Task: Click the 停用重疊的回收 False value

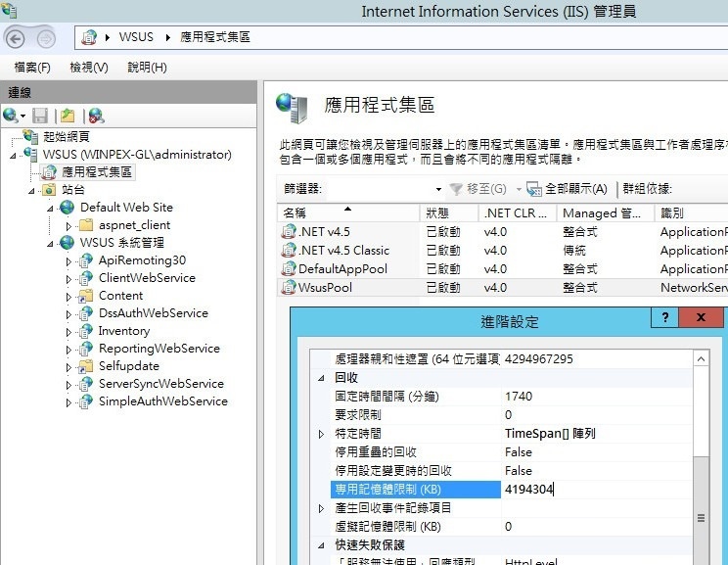Action: click(x=519, y=452)
